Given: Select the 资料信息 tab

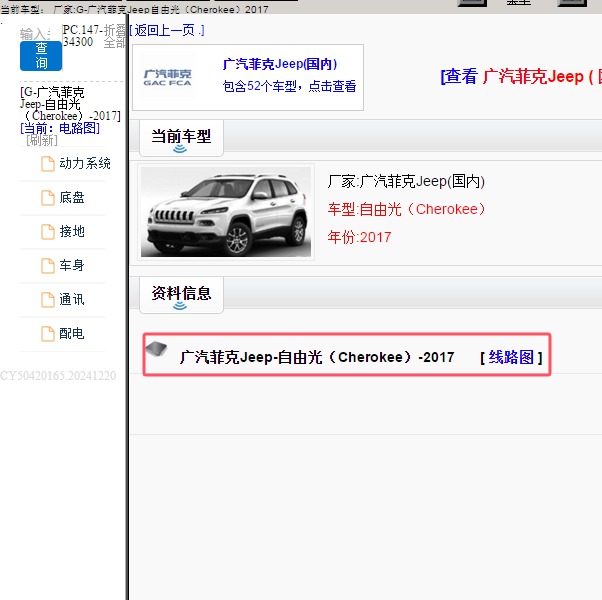Looking at the screenshot, I should [x=181, y=295].
